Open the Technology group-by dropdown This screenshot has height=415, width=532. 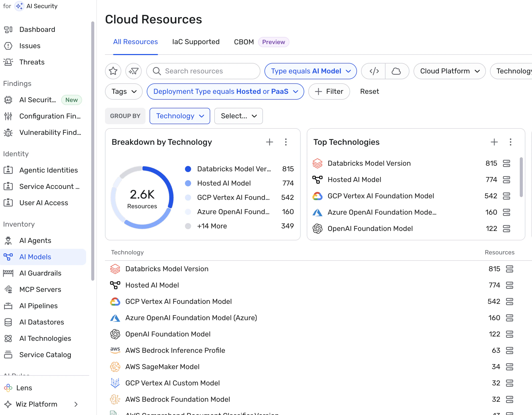180,116
